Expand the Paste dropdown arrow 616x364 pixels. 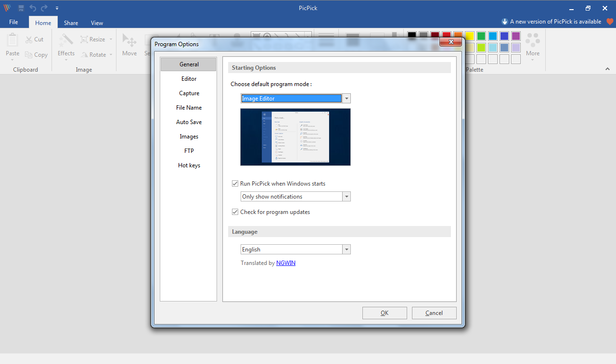(x=13, y=60)
